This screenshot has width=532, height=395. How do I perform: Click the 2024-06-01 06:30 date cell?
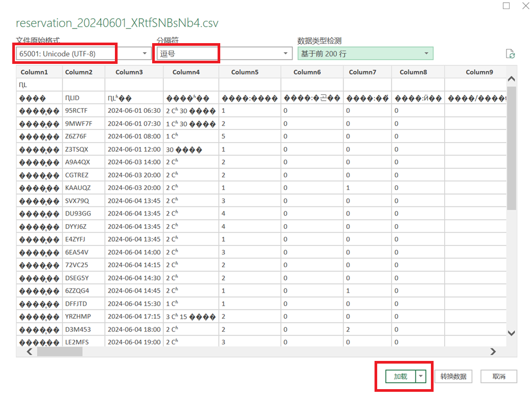(134, 111)
